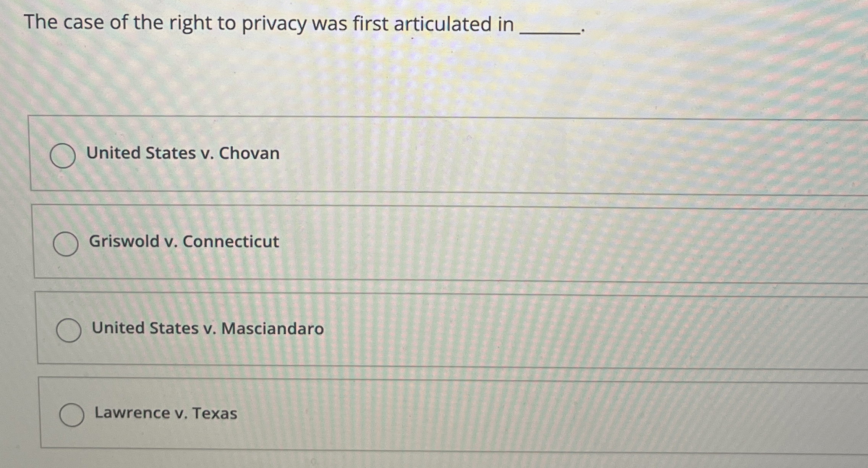The image size is (868, 468).
Task: Click the Griswold v. Connecticut answer text
Action: tap(183, 242)
